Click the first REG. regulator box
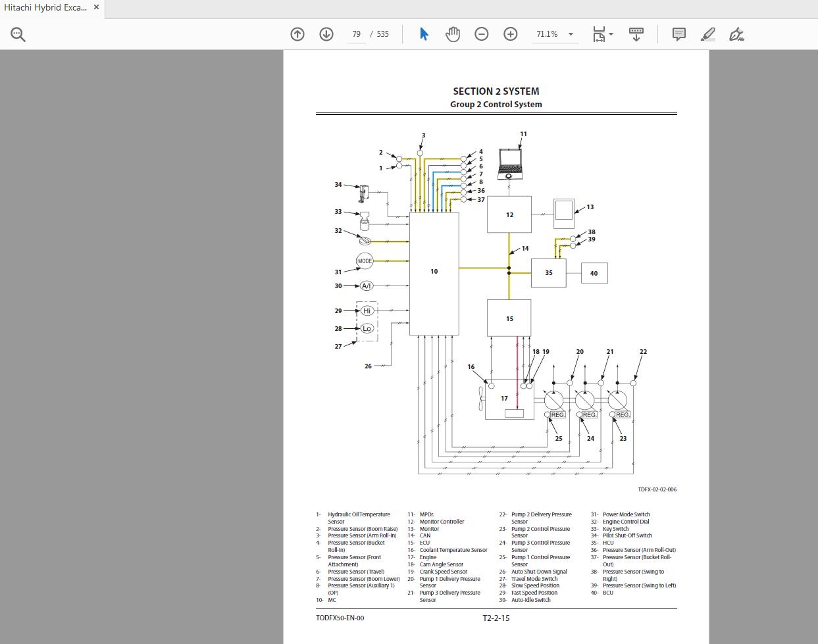Screen dimensions: 818x644 (557, 414)
